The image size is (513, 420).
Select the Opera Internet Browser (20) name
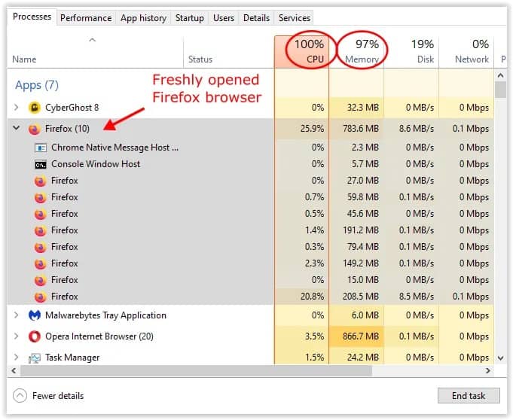(x=99, y=336)
